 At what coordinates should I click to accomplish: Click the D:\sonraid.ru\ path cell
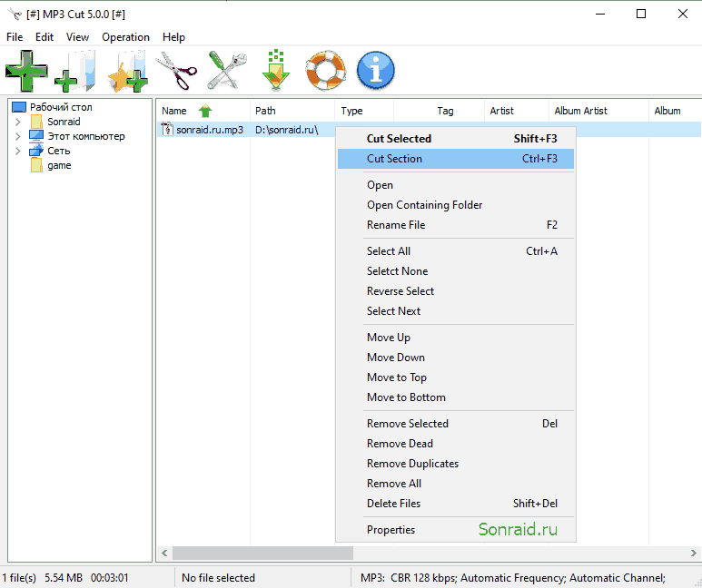tap(287, 130)
